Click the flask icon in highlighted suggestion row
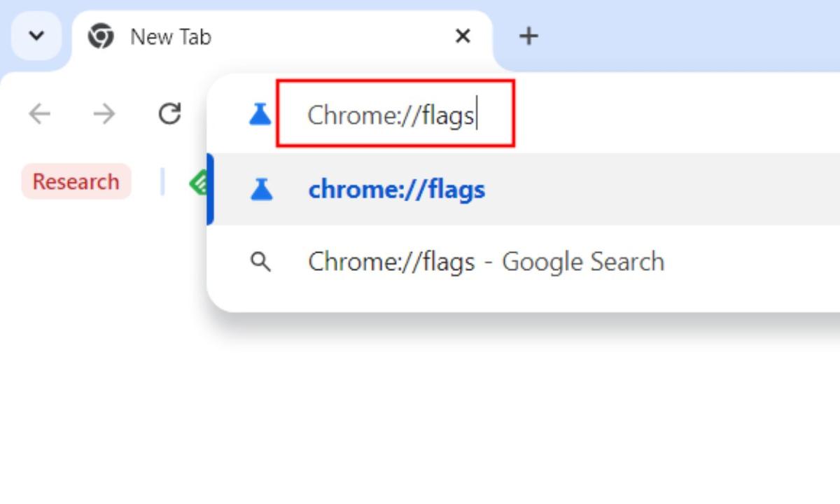840x504 pixels. pos(260,189)
